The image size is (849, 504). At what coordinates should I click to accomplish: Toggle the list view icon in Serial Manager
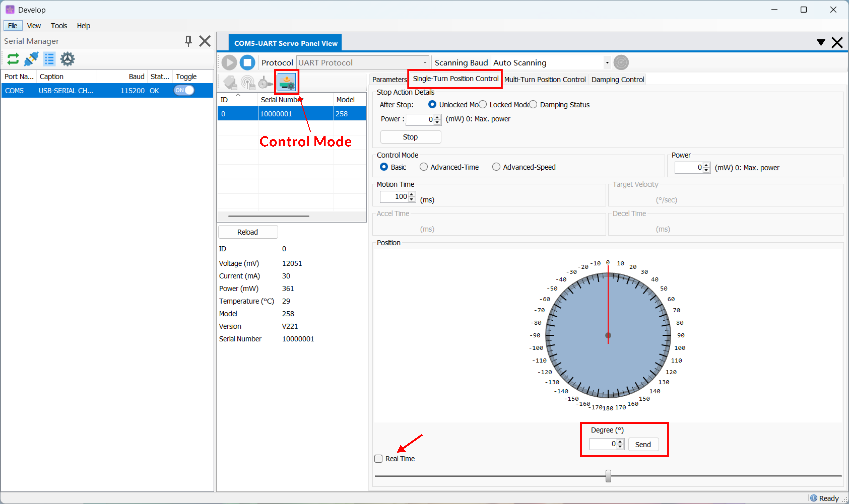(49, 59)
